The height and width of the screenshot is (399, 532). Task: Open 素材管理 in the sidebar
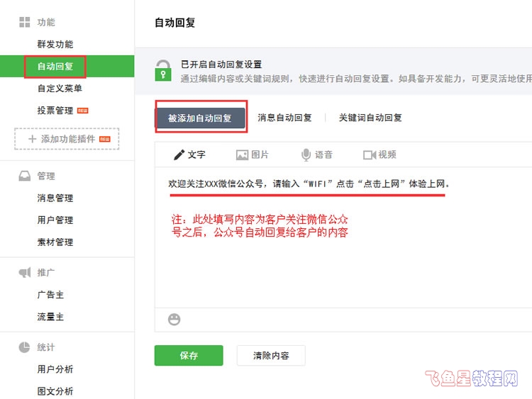click(x=55, y=242)
